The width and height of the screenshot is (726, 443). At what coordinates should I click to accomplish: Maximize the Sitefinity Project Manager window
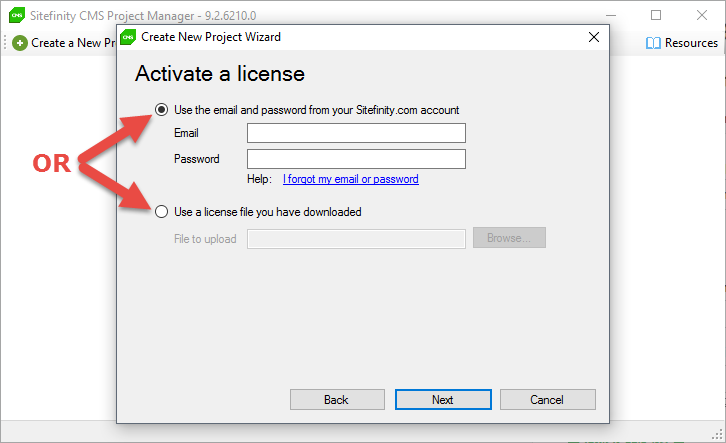click(x=656, y=15)
